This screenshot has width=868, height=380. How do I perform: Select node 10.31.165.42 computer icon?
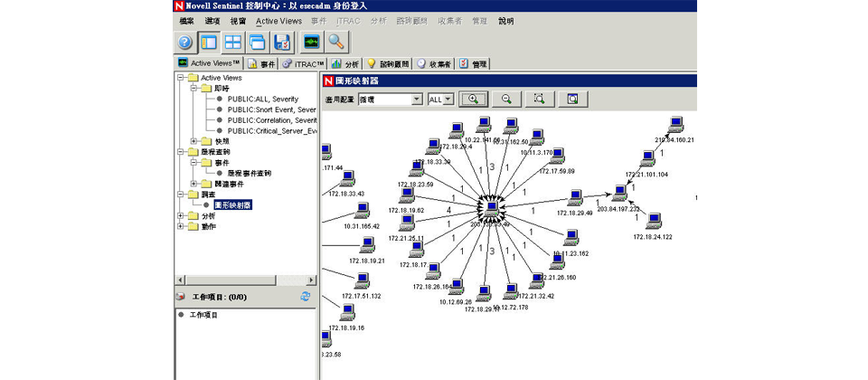(x=362, y=211)
